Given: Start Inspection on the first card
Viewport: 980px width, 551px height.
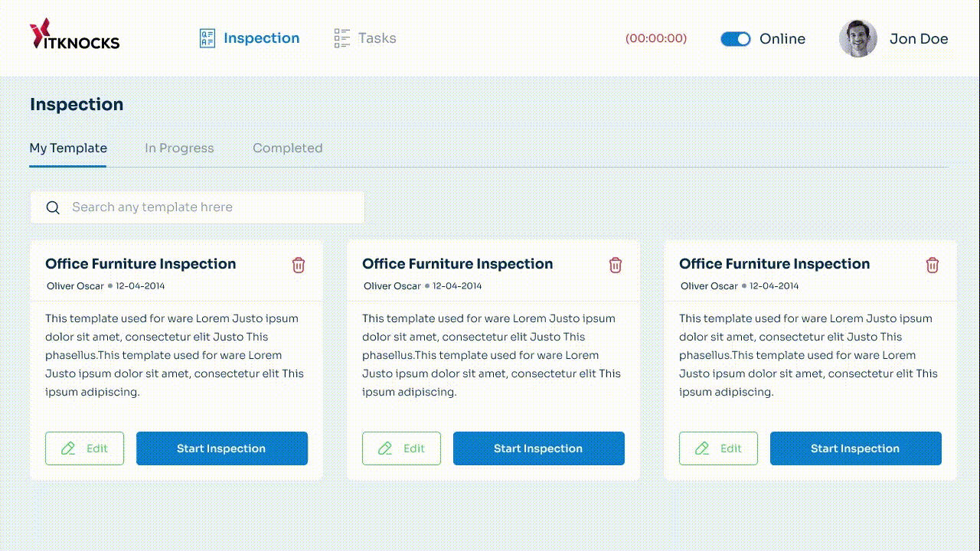Looking at the screenshot, I should [x=222, y=448].
